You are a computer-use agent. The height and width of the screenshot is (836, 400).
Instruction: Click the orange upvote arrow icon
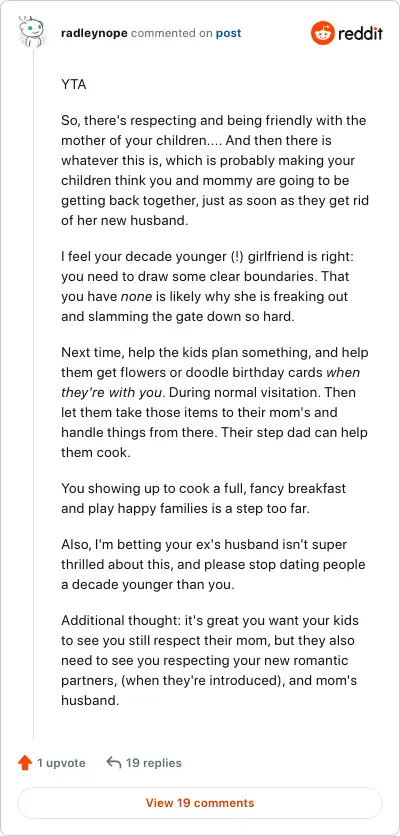pos(25,763)
